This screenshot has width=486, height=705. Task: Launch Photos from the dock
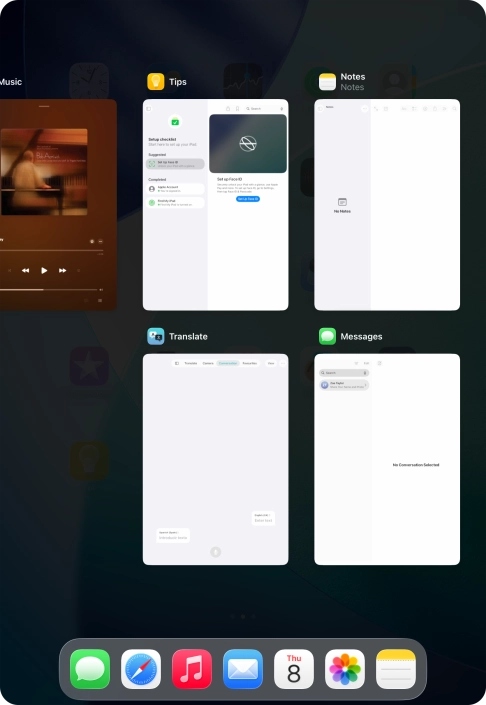tap(345, 669)
